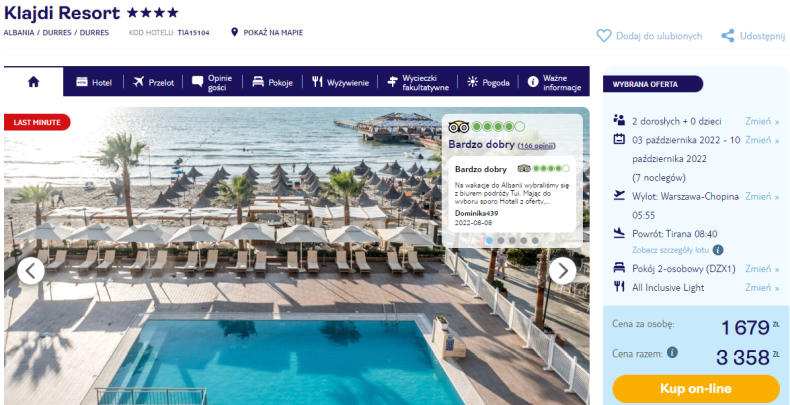The height and width of the screenshot is (405, 790).
Task: Open the Przelot tab
Action: click(x=154, y=82)
